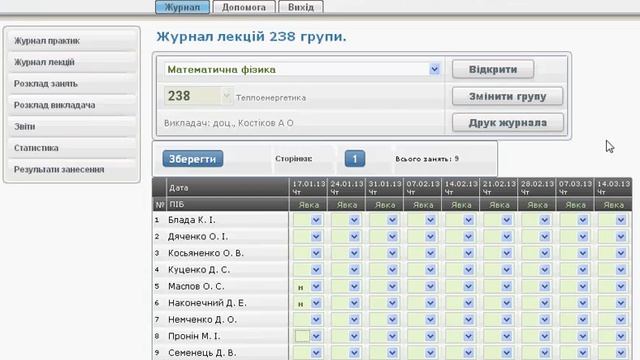Open Журнал лекцій in sidebar
The image size is (640, 360).
72,62
